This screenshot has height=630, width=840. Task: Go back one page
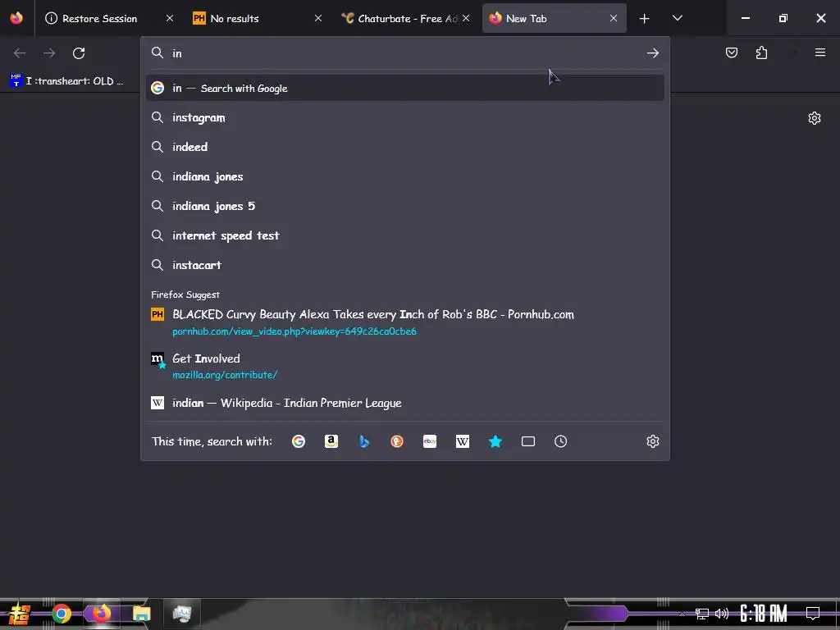20,53
